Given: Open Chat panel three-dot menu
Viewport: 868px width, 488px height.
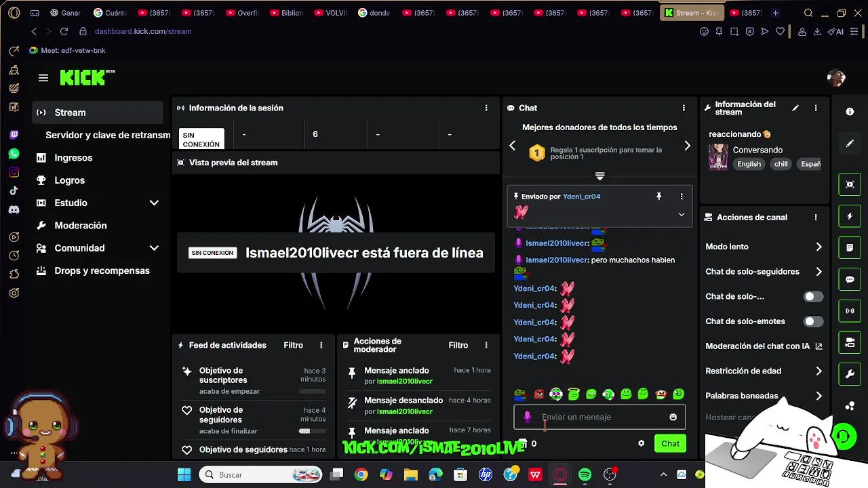Looking at the screenshot, I should pyautogui.click(x=684, y=108).
